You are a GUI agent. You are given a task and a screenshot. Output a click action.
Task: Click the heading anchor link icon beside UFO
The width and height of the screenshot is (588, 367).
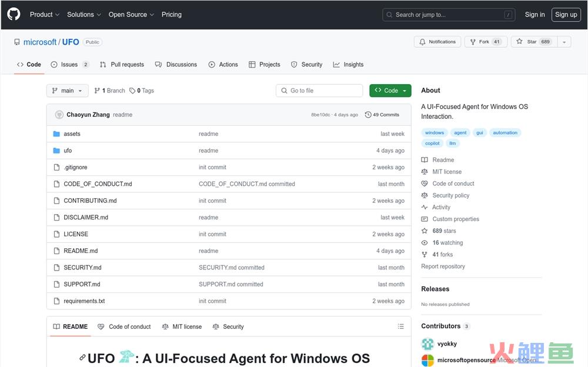(x=82, y=358)
